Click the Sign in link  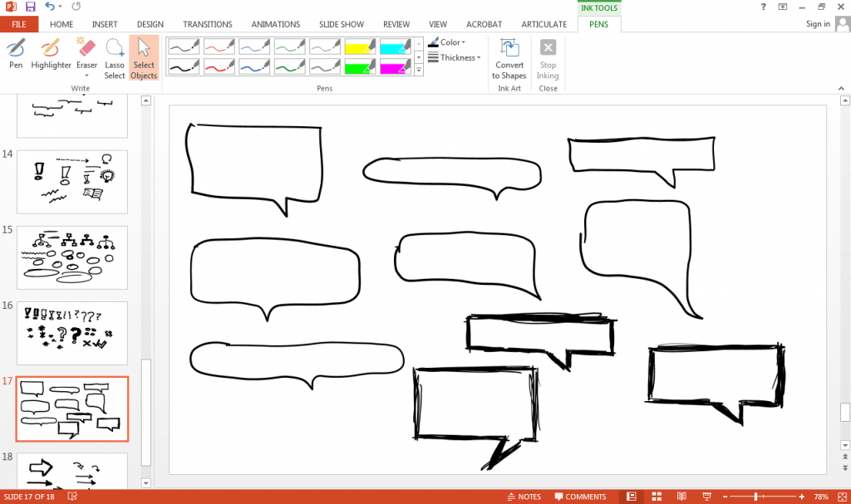[817, 24]
